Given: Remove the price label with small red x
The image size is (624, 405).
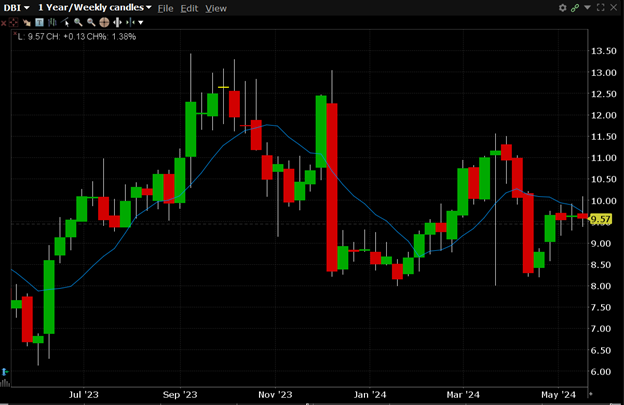Looking at the screenshot, I should point(15,34).
